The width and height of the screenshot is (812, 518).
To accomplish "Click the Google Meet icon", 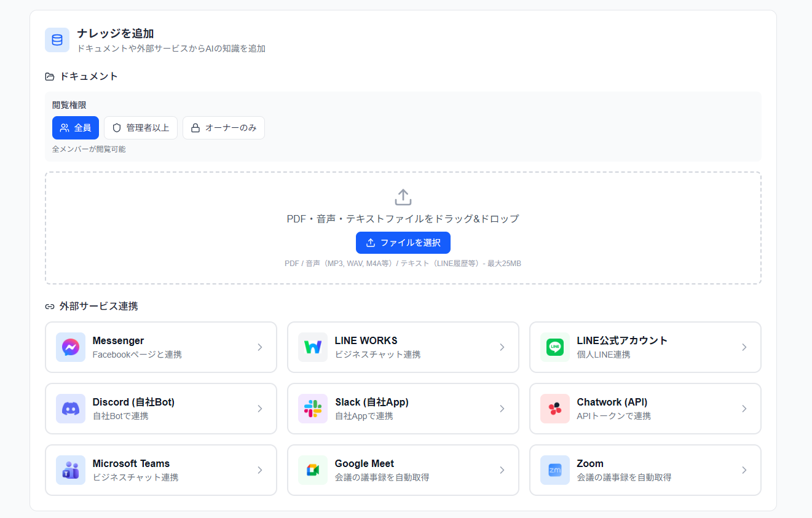I will (x=312, y=469).
